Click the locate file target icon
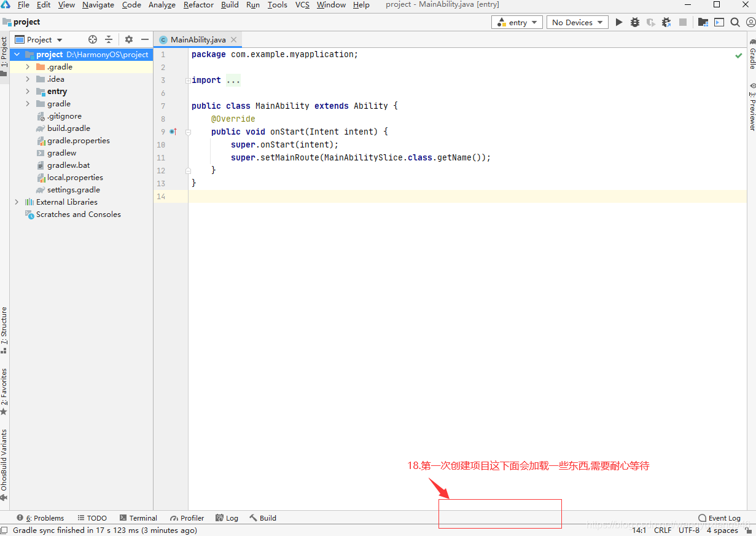Screen dimensions: 756x536 [x=93, y=39]
